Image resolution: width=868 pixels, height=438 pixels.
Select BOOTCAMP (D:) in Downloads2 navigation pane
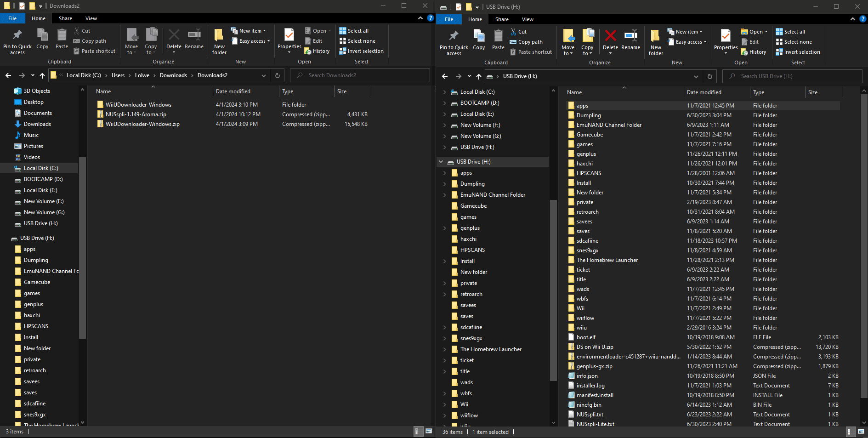[x=43, y=179]
